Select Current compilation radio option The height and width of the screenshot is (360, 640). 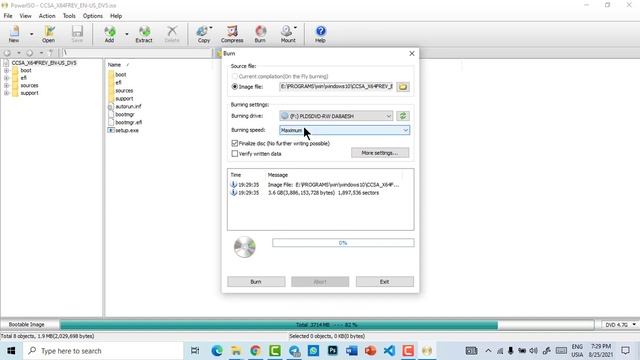point(235,76)
